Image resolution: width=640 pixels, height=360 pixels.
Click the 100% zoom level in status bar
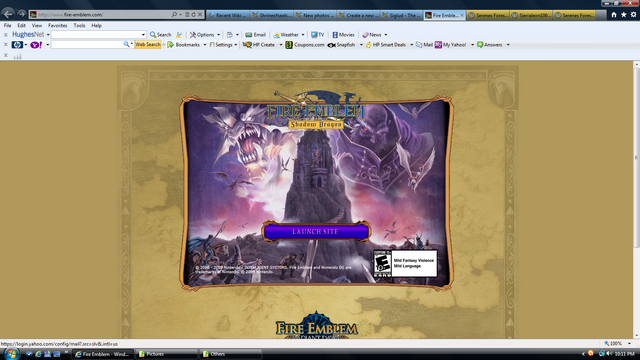615,344
